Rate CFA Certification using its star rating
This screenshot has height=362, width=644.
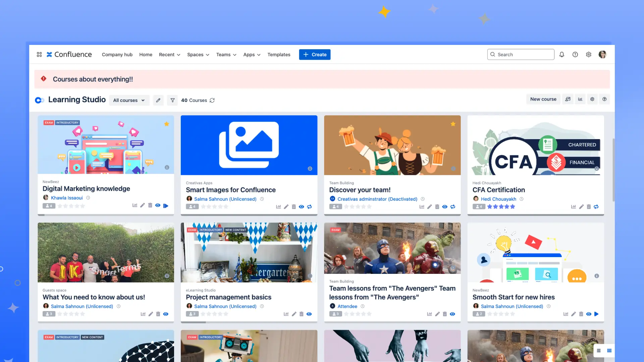501,206
